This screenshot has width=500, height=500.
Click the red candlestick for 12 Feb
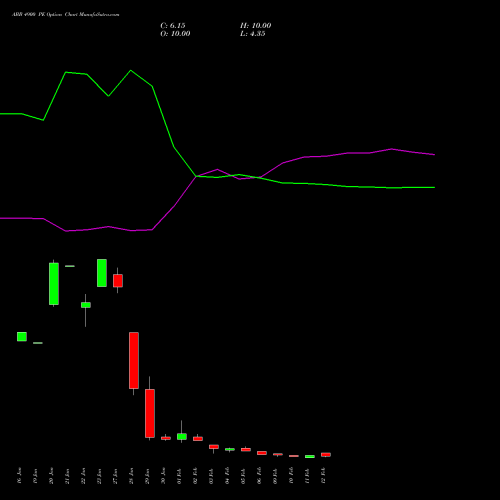[x=326, y=454]
